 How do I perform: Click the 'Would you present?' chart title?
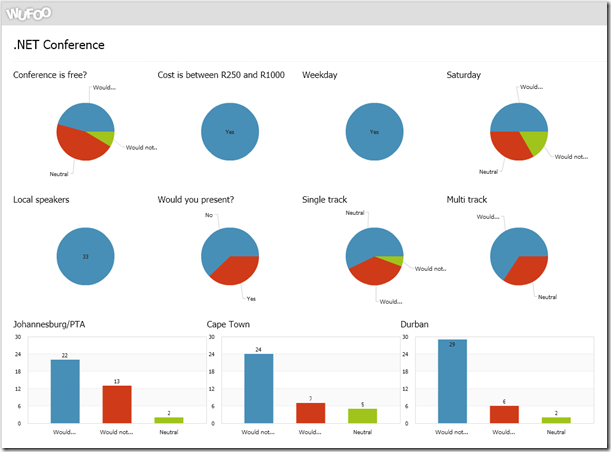(x=196, y=200)
